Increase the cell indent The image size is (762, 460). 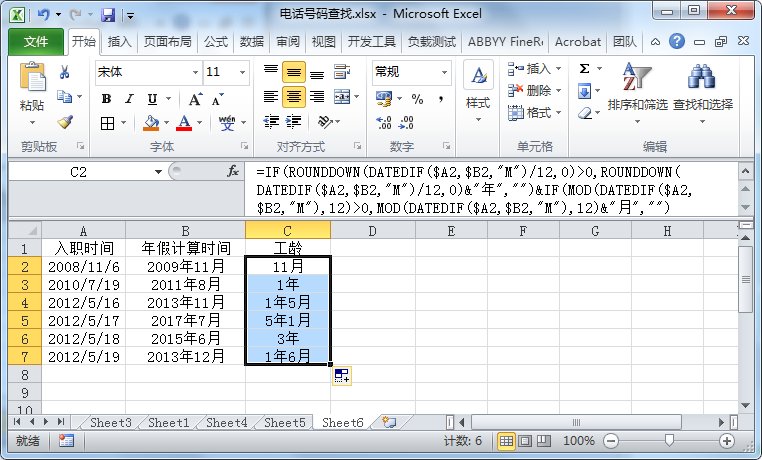(294, 121)
